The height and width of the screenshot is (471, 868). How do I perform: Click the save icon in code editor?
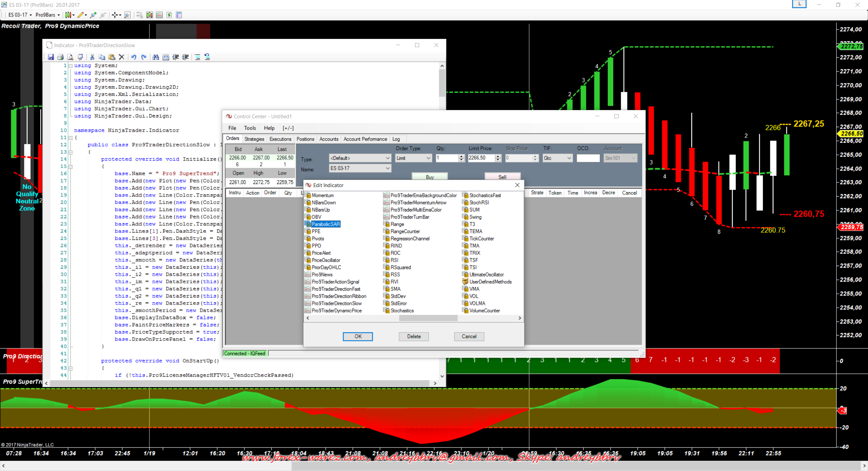51,57
